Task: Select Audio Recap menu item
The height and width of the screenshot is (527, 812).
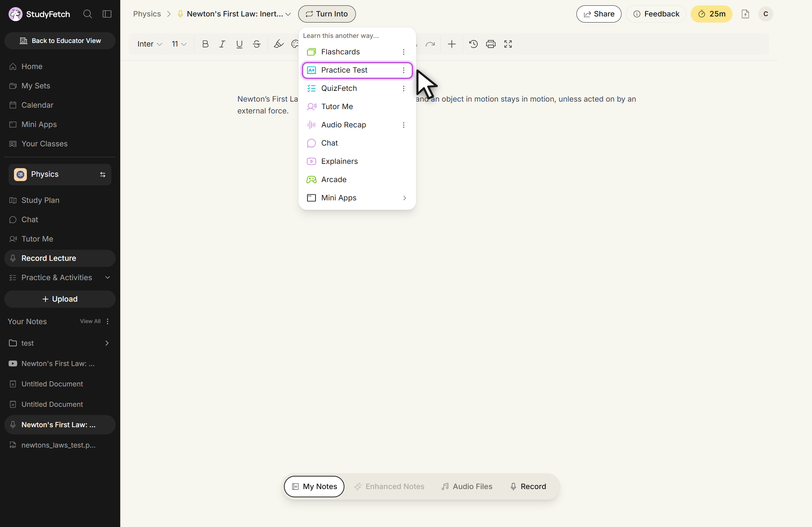Action: point(357,125)
